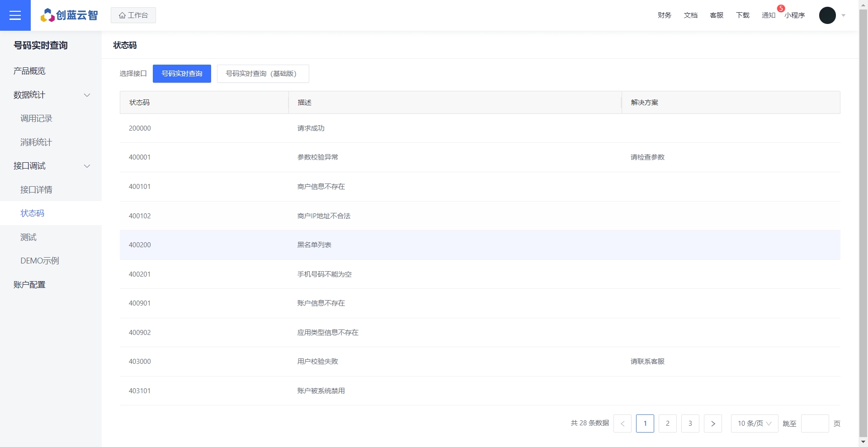Open the 10 条/页 page size dropdown
Image resolution: width=868 pixels, height=447 pixels.
(x=754, y=423)
